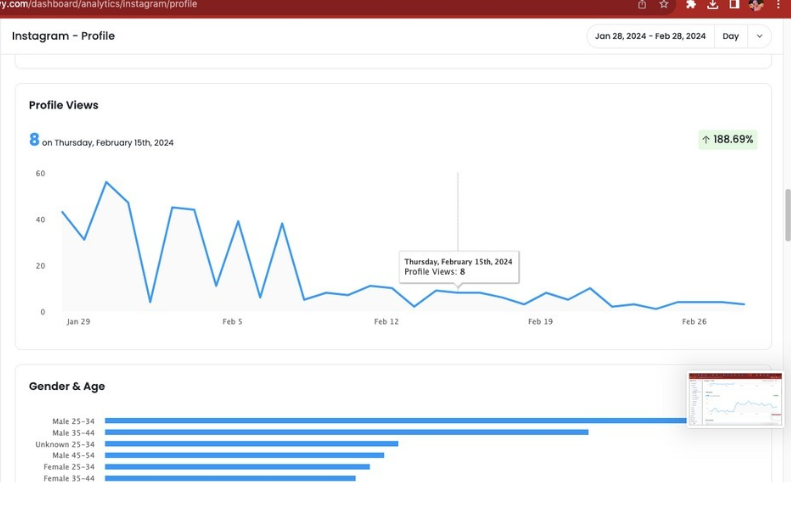
Task: Click the Instagram - Profile page title
Action: click(x=63, y=36)
